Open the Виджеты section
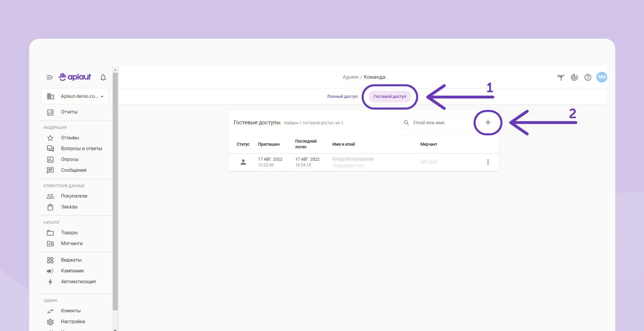Screen dimensions: 644x331 (71, 260)
